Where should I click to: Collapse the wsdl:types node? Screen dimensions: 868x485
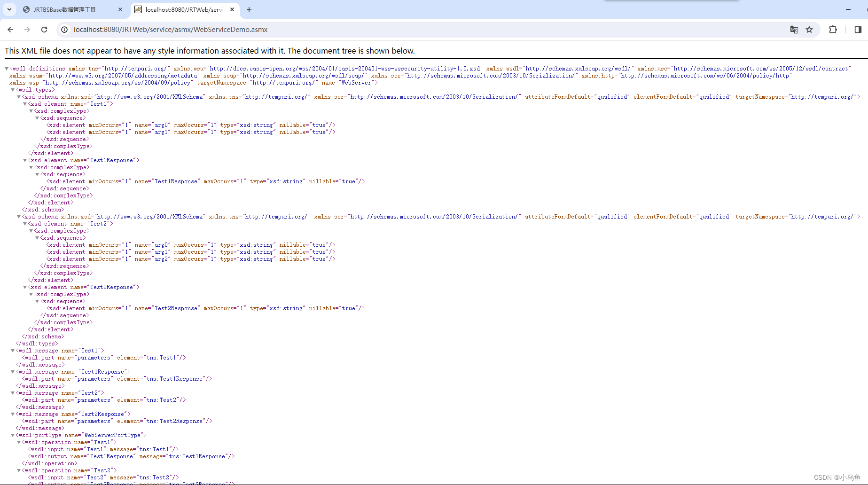click(x=13, y=90)
